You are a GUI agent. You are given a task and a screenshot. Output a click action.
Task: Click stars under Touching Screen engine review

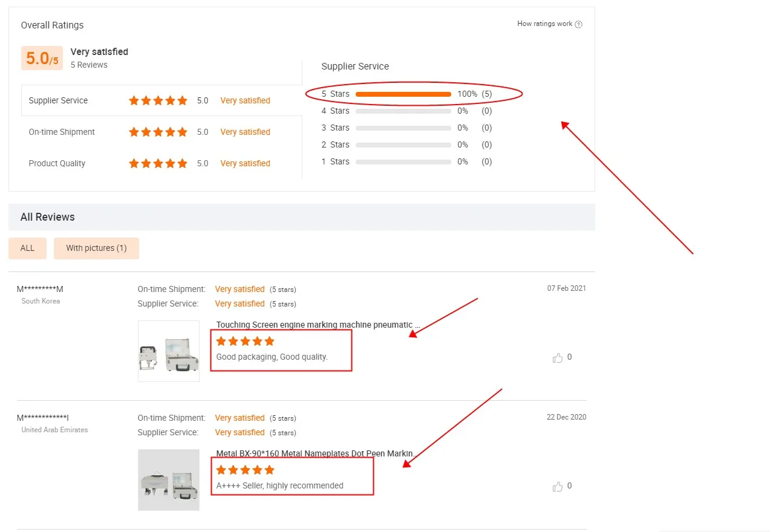[245, 341]
